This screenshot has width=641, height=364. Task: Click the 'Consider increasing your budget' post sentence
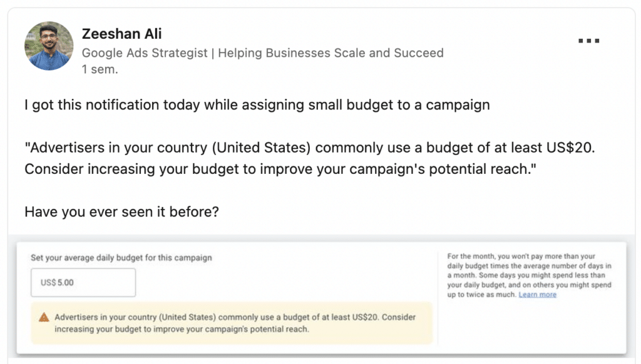click(x=280, y=169)
